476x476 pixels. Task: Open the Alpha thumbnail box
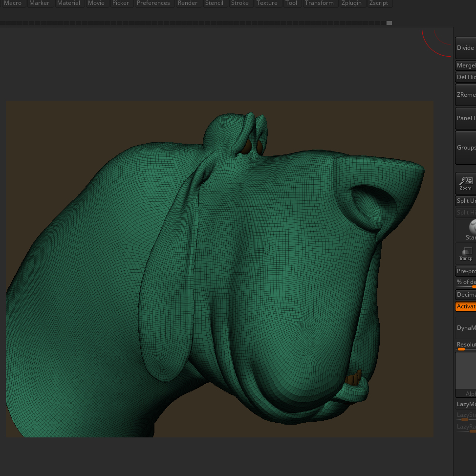click(466, 375)
